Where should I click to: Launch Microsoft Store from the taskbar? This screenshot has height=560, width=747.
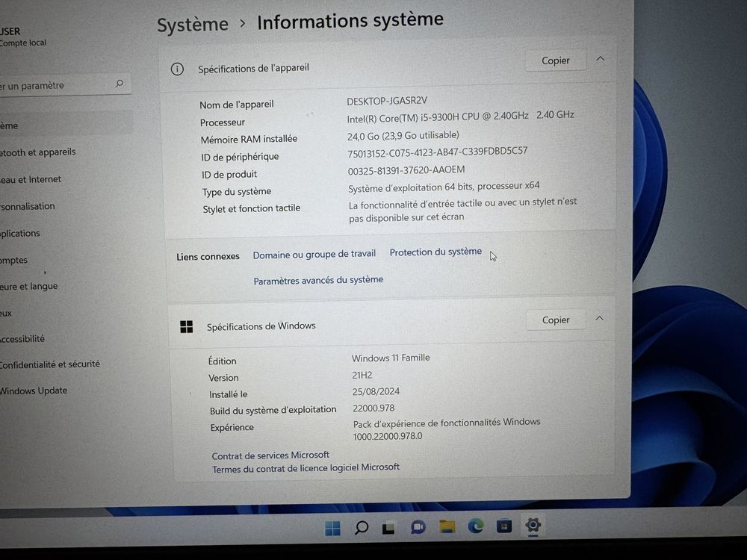[503, 527]
